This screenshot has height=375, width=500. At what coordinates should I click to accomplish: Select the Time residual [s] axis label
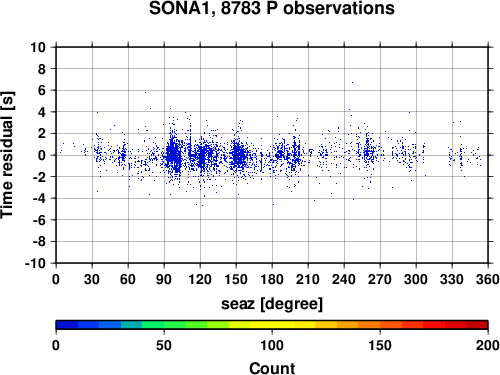pos(7,155)
